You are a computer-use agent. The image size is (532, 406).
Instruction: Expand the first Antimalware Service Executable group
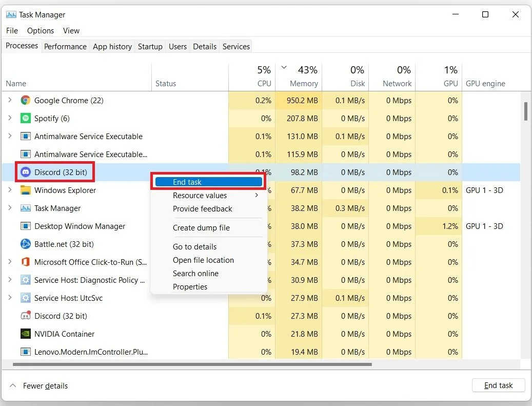[10, 136]
